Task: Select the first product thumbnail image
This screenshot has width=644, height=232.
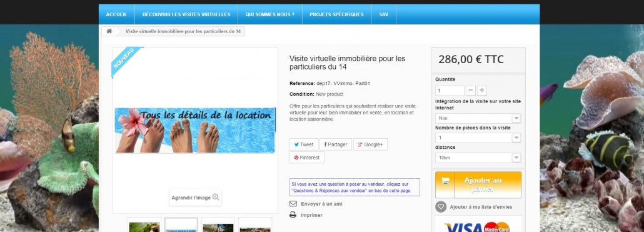Action: (144, 225)
